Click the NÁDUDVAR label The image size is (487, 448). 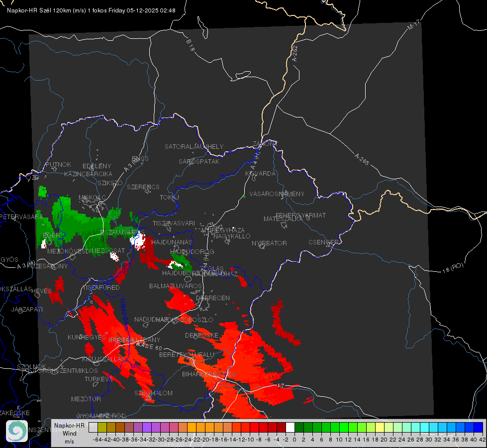[x=151, y=319]
